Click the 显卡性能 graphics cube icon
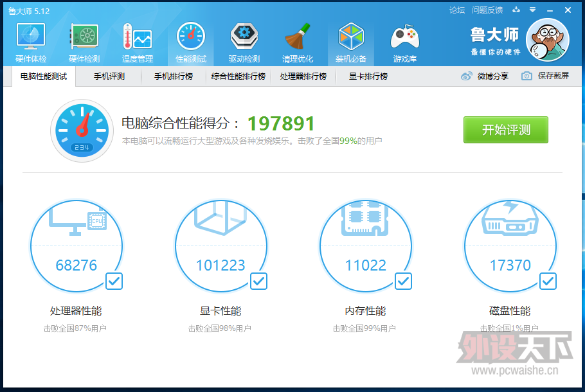585x392 pixels. (x=221, y=218)
